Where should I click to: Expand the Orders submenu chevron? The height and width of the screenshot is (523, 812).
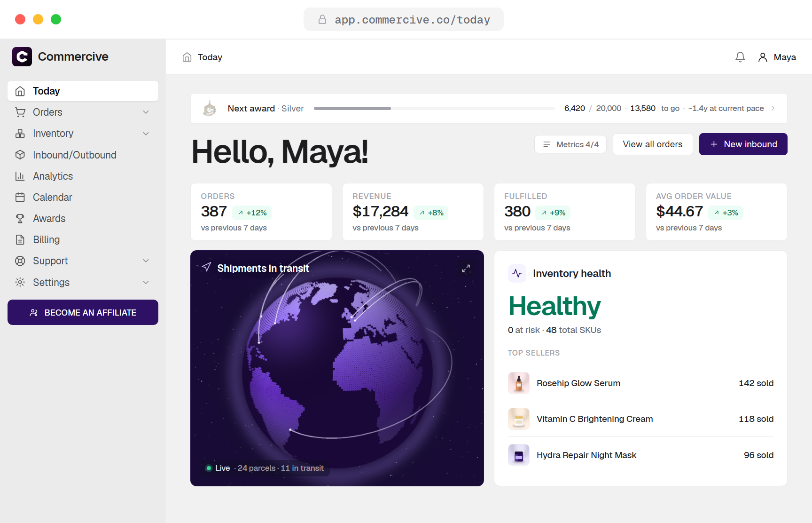[x=146, y=112]
